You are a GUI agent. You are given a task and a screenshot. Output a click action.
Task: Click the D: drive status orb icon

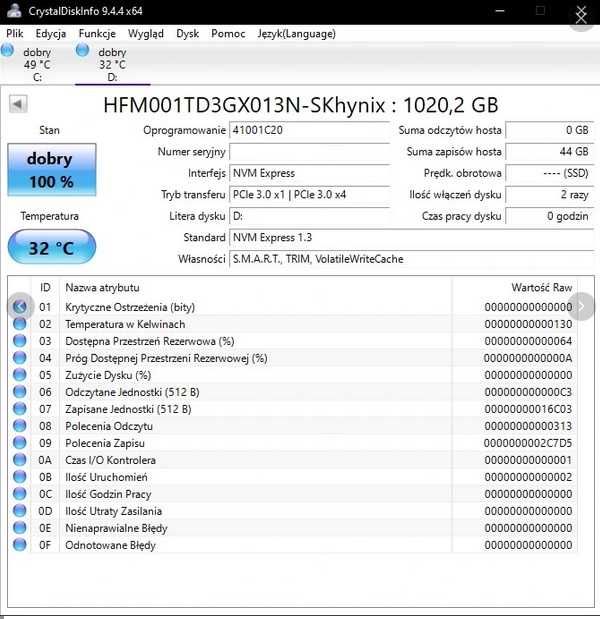82,50
